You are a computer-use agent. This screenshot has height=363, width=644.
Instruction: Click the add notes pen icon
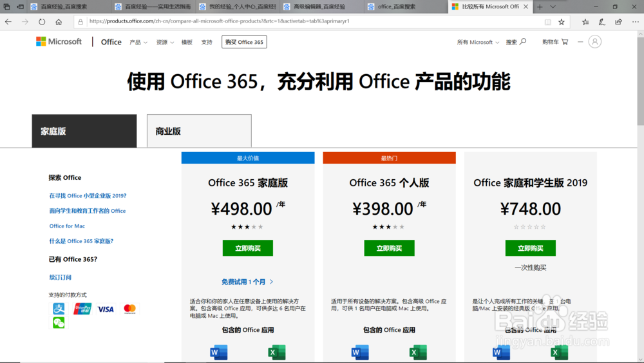(x=601, y=22)
